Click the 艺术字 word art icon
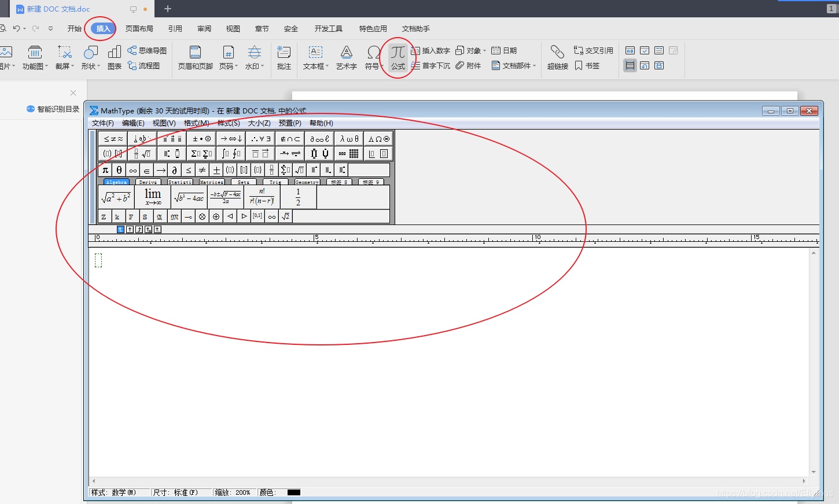 (x=346, y=58)
